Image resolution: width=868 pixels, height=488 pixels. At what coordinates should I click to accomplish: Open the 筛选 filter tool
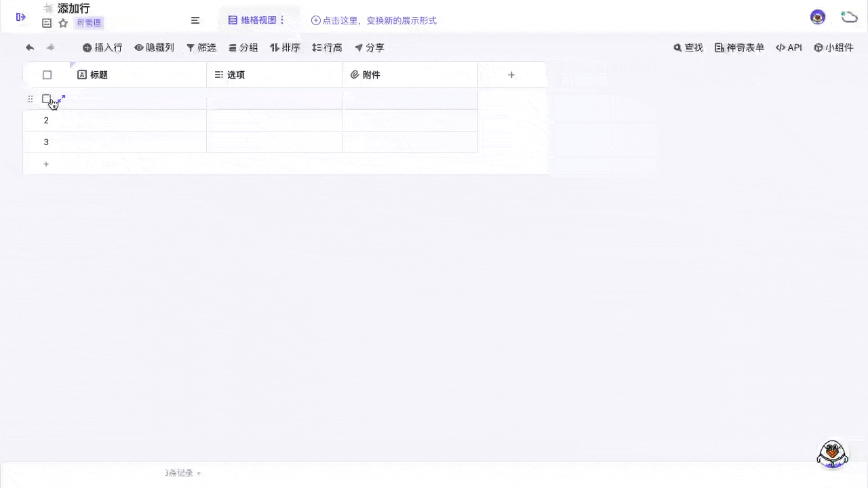[201, 47]
